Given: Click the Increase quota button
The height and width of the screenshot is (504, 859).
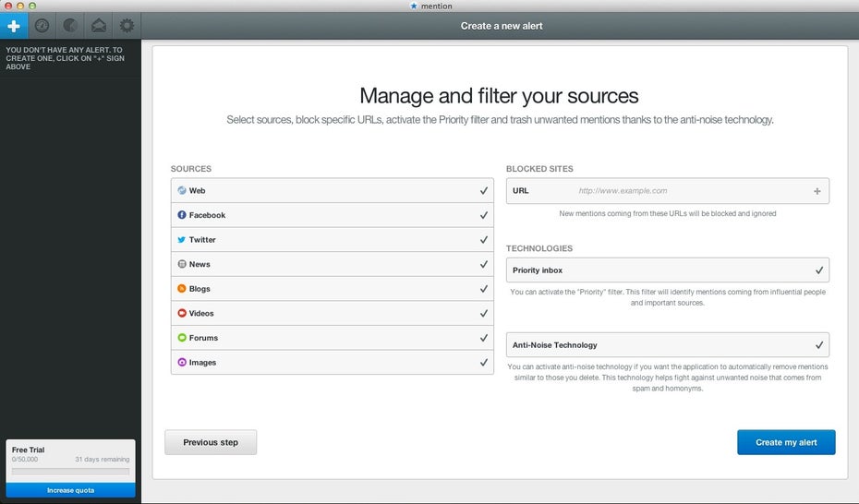Looking at the screenshot, I should pos(71,490).
